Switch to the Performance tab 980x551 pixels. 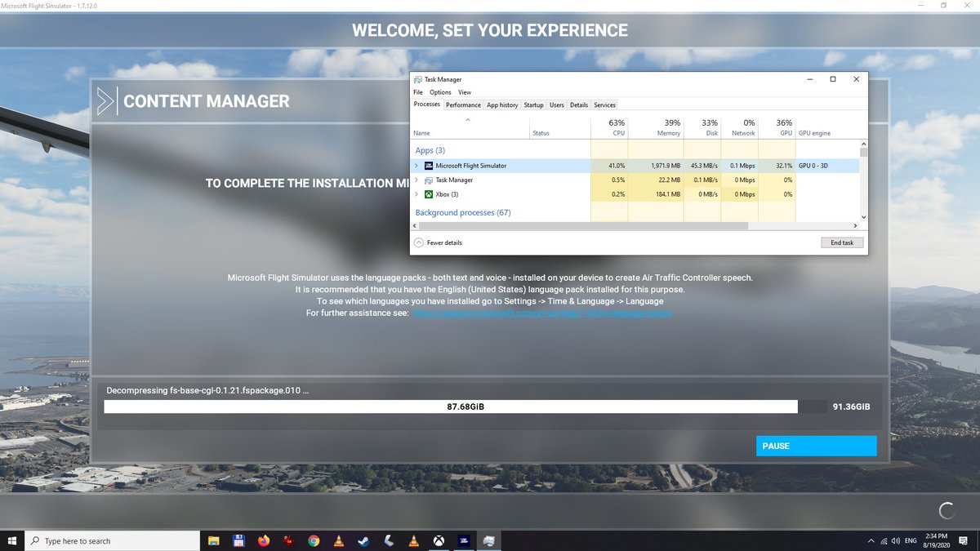click(x=463, y=105)
